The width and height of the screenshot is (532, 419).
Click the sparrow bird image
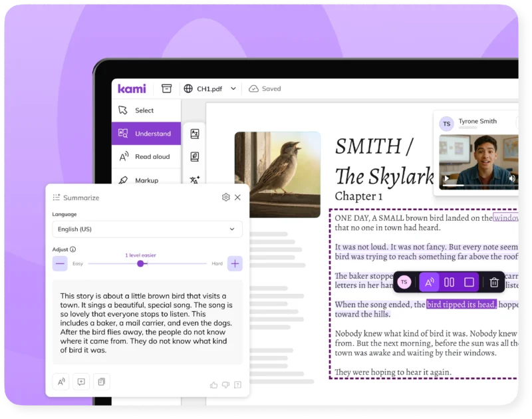coord(277,174)
